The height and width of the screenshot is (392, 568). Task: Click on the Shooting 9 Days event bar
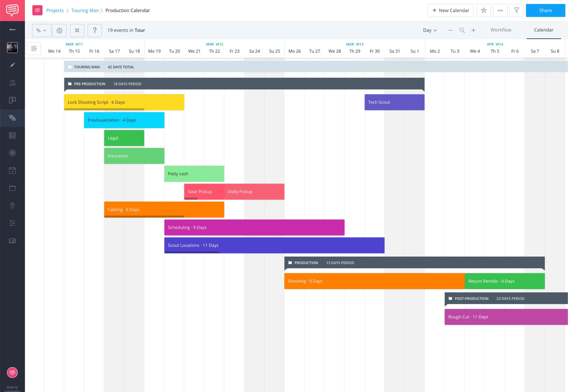tap(374, 281)
